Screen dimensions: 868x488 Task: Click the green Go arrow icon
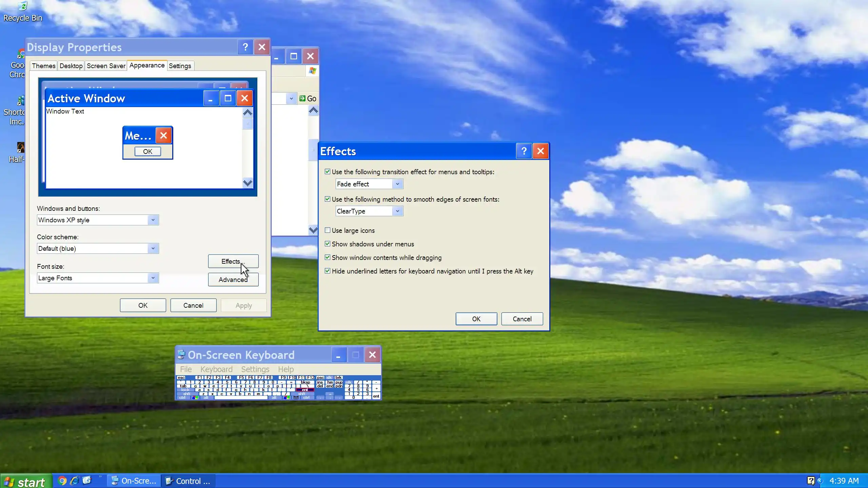(x=302, y=98)
